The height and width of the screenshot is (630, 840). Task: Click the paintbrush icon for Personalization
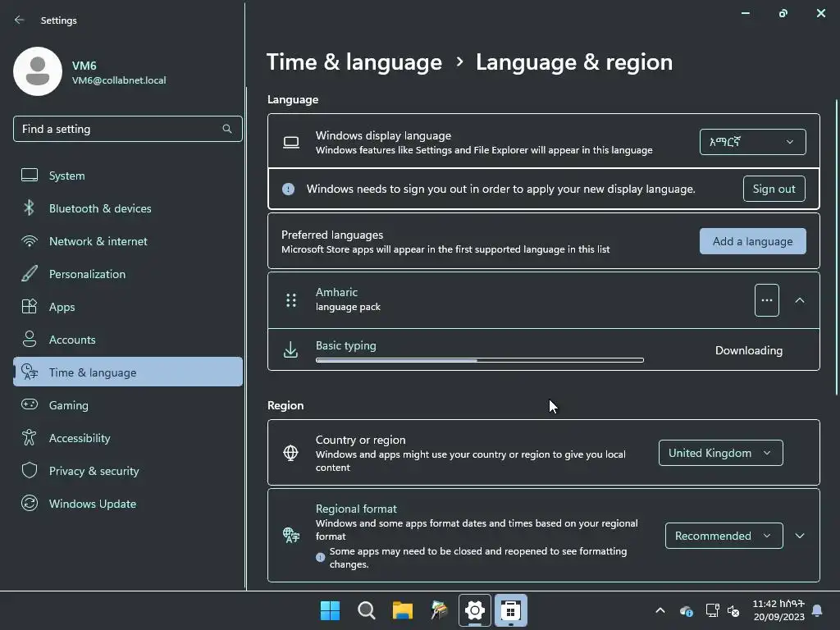tap(30, 274)
